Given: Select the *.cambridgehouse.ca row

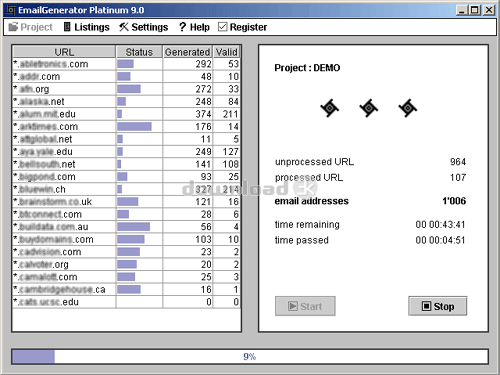Looking at the screenshot, I should (126, 290).
